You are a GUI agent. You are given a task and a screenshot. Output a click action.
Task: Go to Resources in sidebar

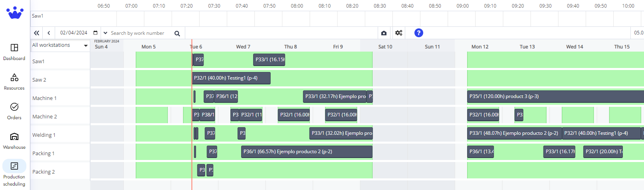[14, 82]
